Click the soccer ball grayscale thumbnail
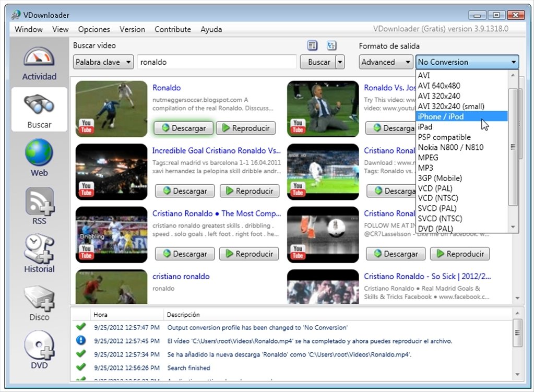Viewport: 534px width, 392px height. pyautogui.click(x=323, y=235)
